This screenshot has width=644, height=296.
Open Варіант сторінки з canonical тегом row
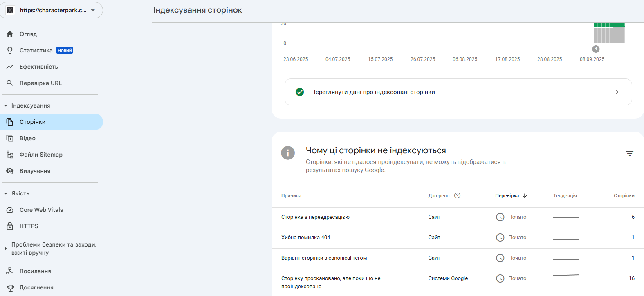[x=458, y=258]
